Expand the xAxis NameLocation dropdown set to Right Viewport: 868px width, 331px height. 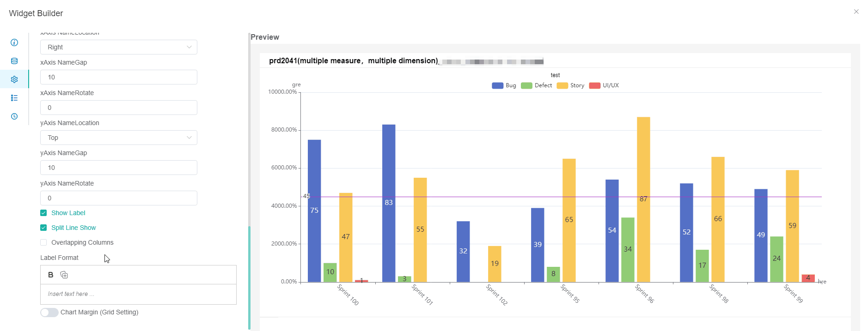[118, 47]
